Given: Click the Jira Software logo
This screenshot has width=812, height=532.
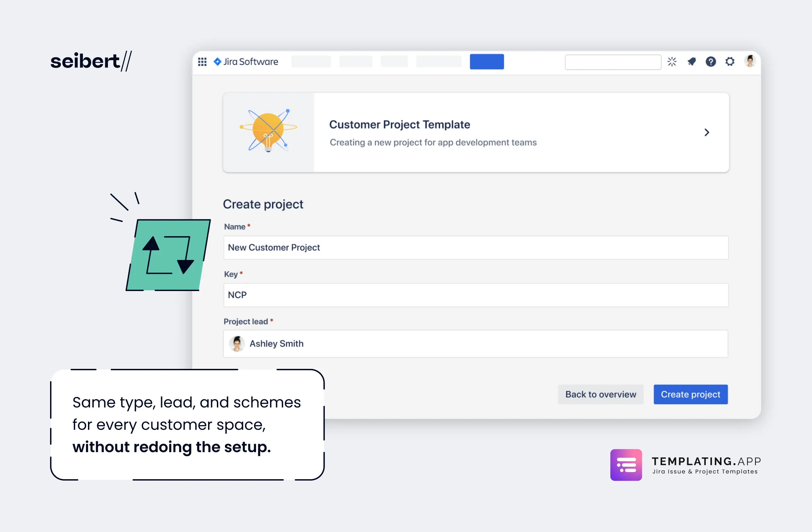Looking at the screenshot, I should click(246, 62).
